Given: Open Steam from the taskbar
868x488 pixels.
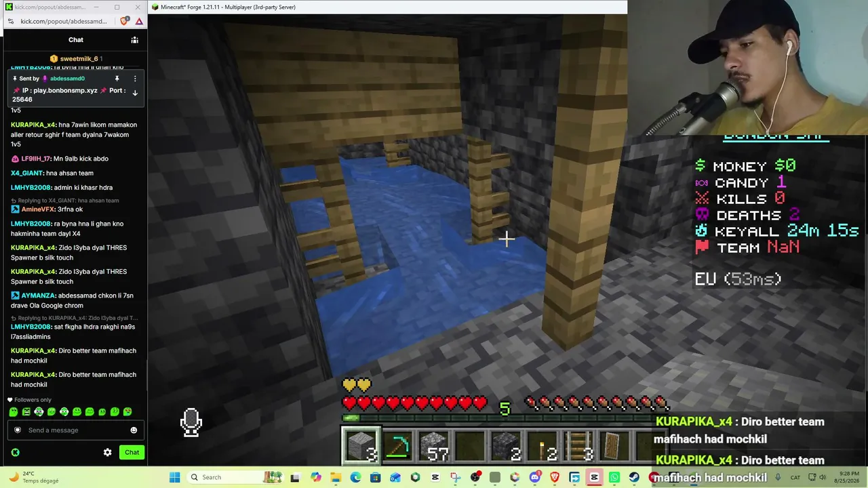Looking at the screenshot, I should 634,477.
